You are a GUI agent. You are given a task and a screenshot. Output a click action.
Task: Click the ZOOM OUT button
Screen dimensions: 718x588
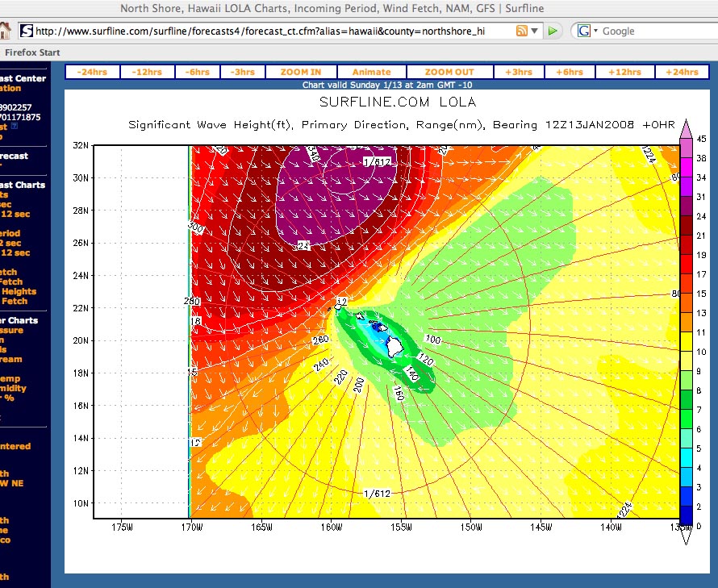(449, 72)
